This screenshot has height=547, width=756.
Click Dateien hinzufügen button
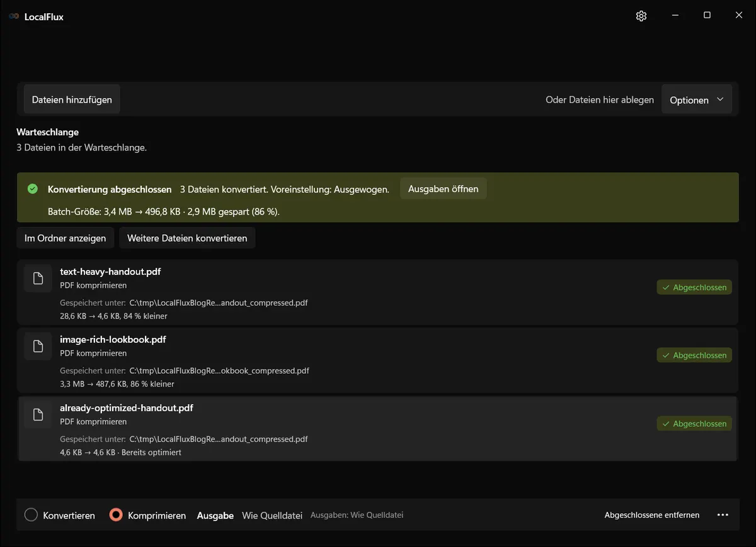click(72, 99)
